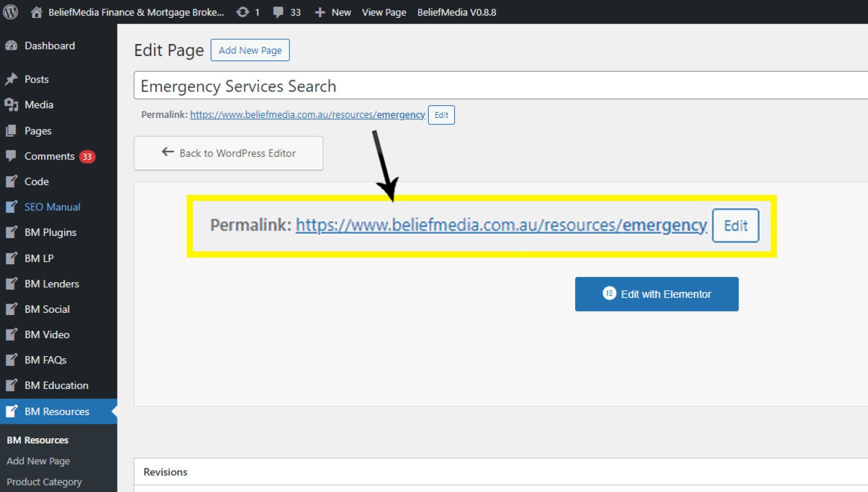868x492 pixels.
Task: Click the WordPress logo icon
Action: click(10, 12)
